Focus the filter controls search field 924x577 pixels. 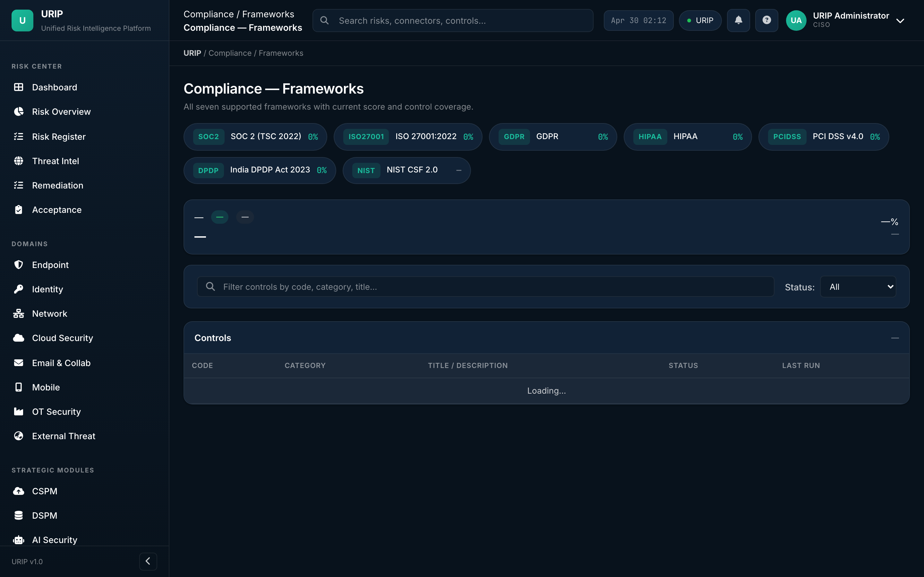[x=485, y=287]
